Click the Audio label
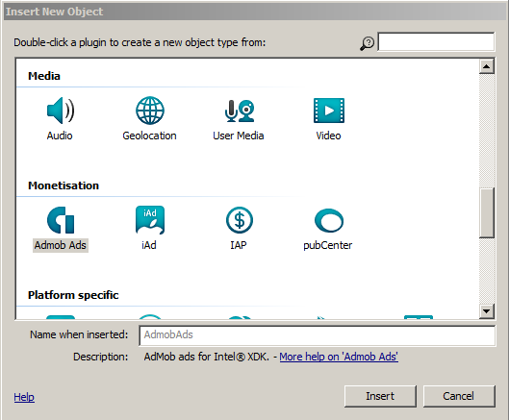 [x=60, y=136]
